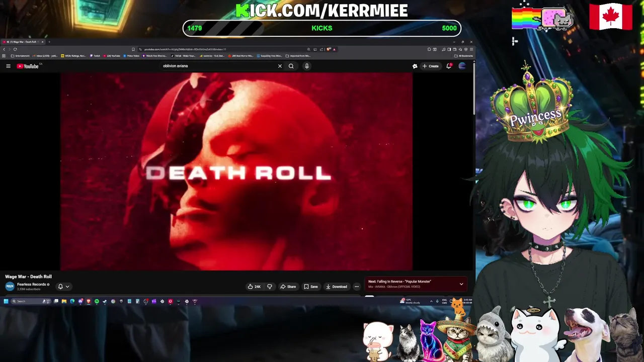Click the Fearless Records channel avatar
The width and height of the screenshot is (644, 362).
pos(10,287)
